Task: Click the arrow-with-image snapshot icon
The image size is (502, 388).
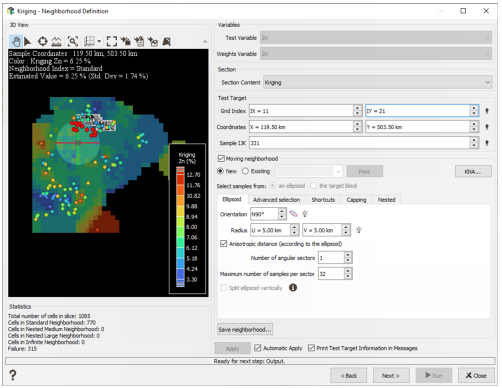Action: (153, 41)
